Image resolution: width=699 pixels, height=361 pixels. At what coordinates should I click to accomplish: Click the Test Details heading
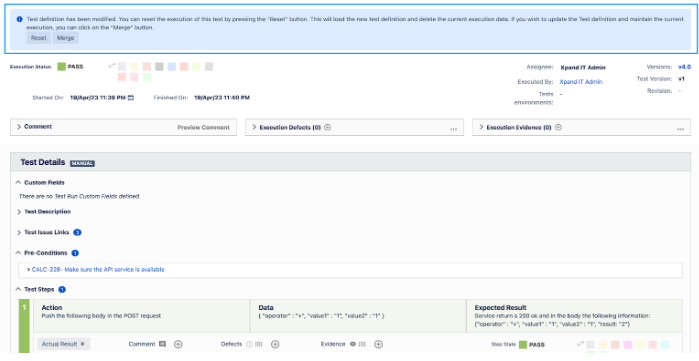(x=43, y=162)
